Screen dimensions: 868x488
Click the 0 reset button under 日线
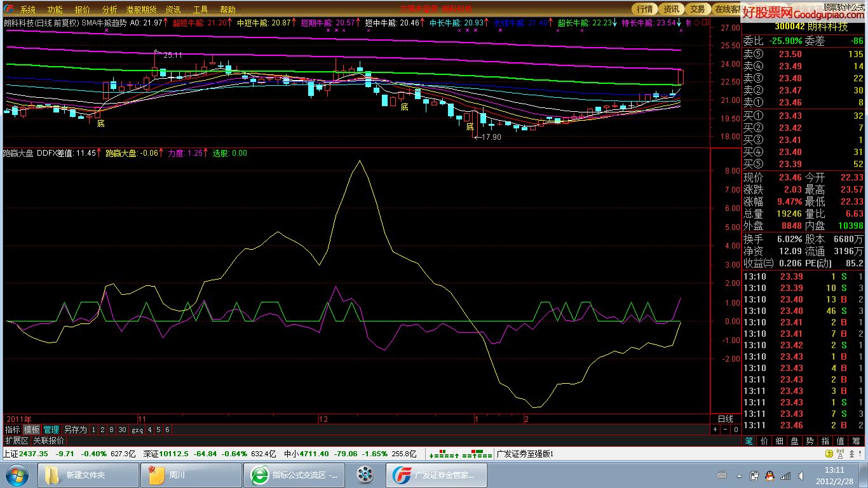[735, 430]
